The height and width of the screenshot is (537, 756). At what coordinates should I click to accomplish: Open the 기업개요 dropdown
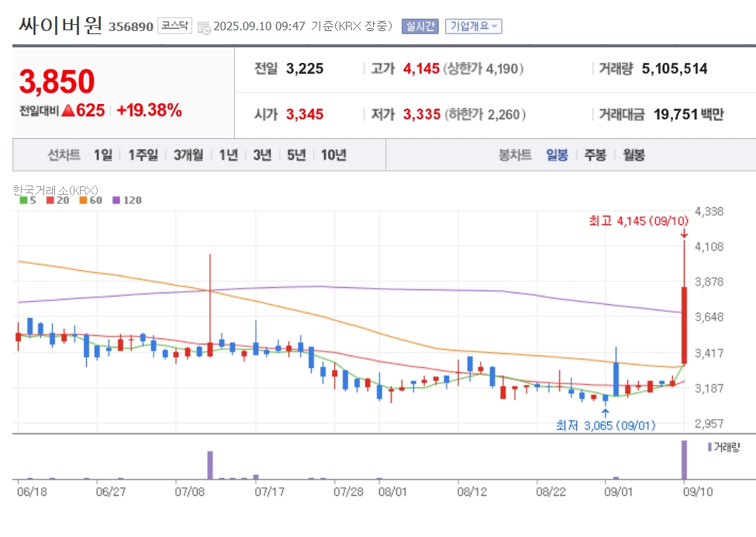[474, 26]
